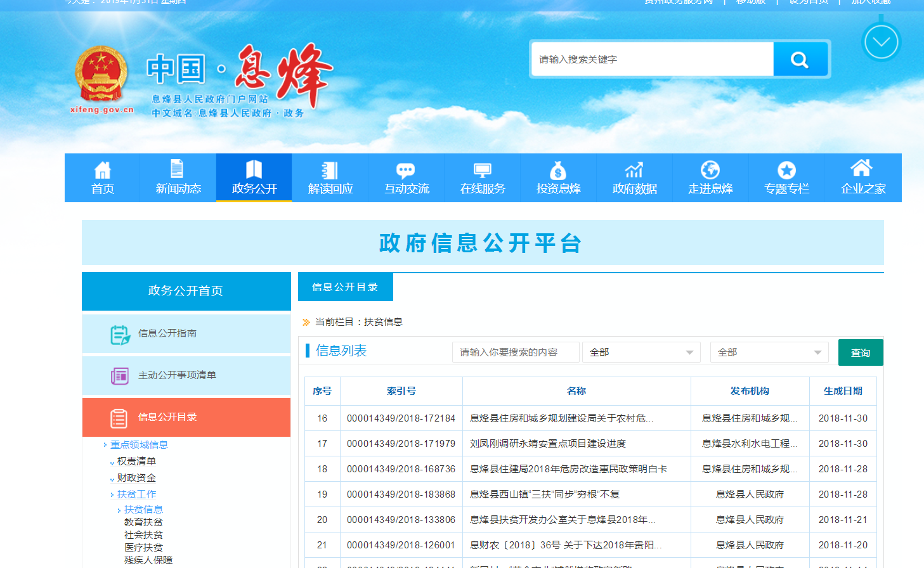Viewport: 924px width, 568px height.
Task: Open 走进息烽 globe icon
Action: pyautogui.click(x=710, y=170)
